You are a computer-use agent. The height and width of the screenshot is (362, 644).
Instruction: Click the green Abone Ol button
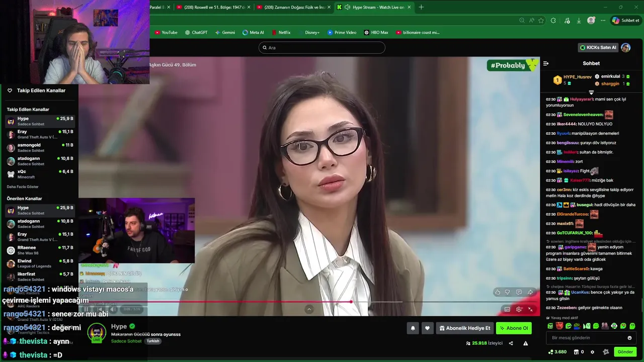point(514,328)
